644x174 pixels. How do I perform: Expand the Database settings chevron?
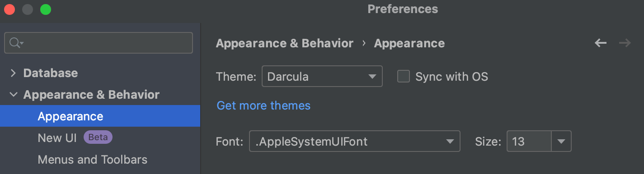coord(13,73)
